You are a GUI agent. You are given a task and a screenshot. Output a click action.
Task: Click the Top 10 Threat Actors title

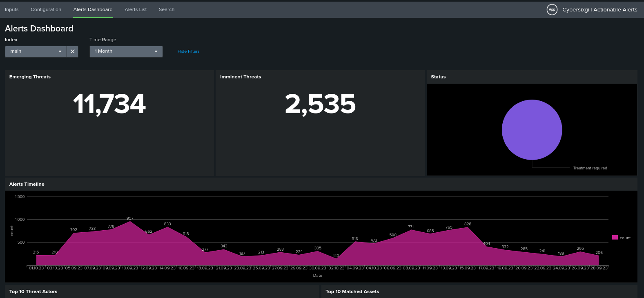click(33, 291)
